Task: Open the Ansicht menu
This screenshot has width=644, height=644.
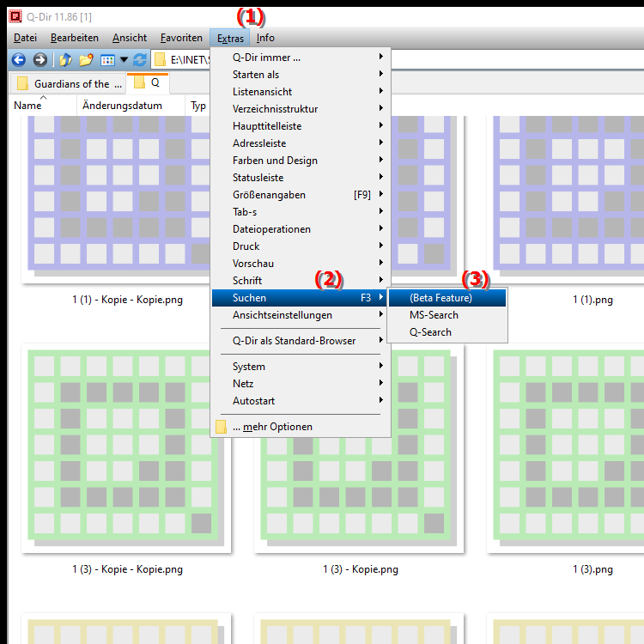Action: click(x=130, y=38)
